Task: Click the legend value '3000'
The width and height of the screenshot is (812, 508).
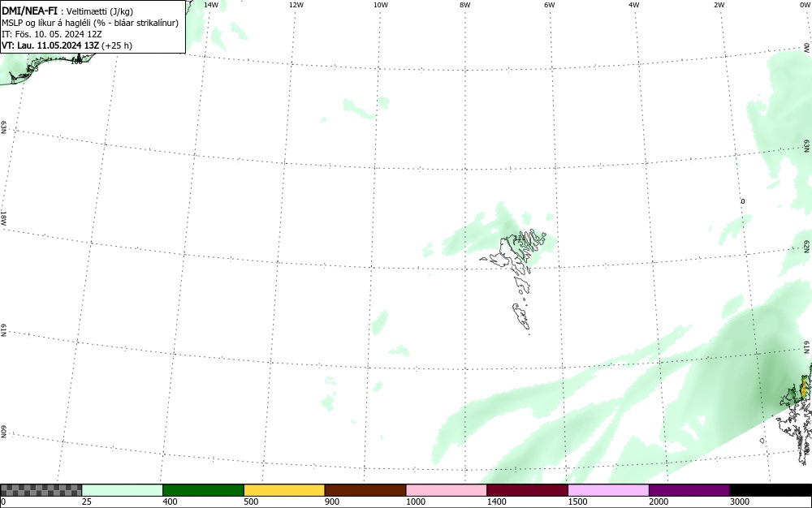Action: [x=740, y=502]
